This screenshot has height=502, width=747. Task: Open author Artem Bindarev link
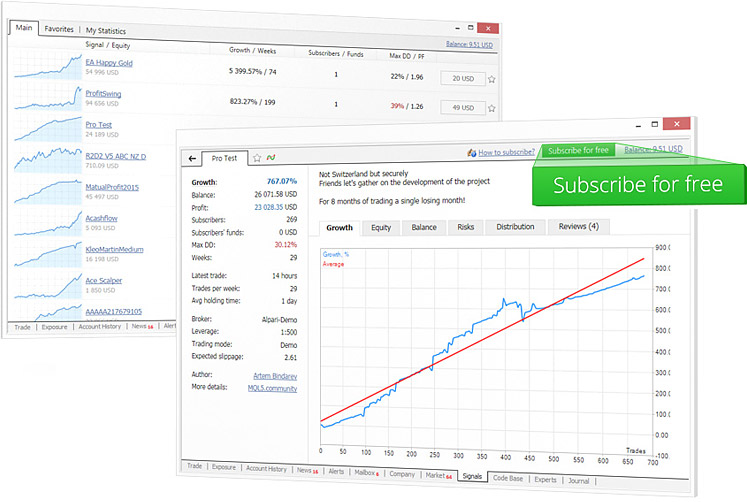click(x=275, y=376)
